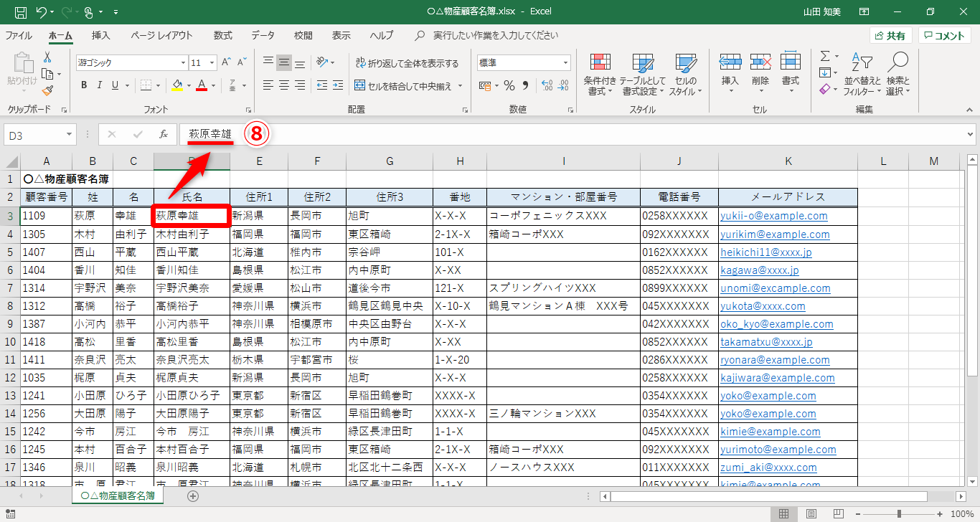Apply red font color A
The width and height of the screenshot is (980, 522).
point(202,85)
